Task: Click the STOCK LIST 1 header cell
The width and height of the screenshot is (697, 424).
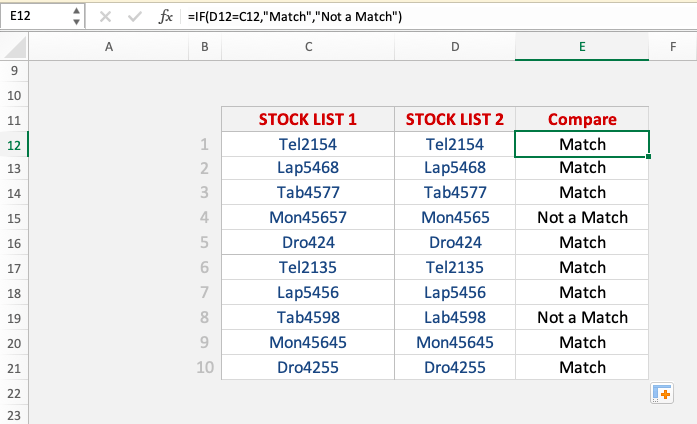Action: tap(308, 119)
